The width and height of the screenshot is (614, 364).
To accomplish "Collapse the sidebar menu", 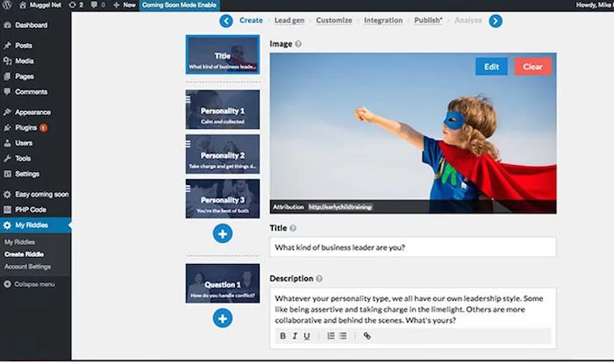I will tap(29, 284).
